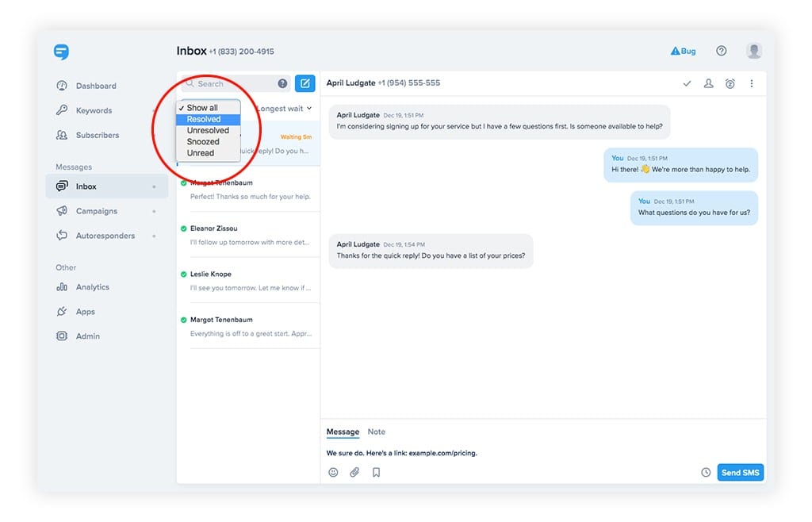
Task: Click the compose new message pencil icon
Action: (x=304, y=83)
